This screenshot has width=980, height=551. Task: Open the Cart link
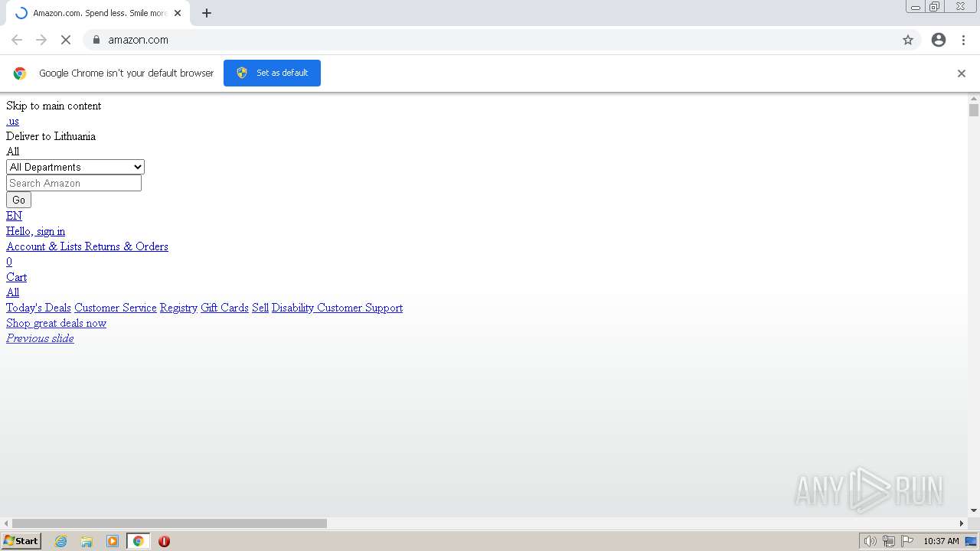tap(16, 277)
